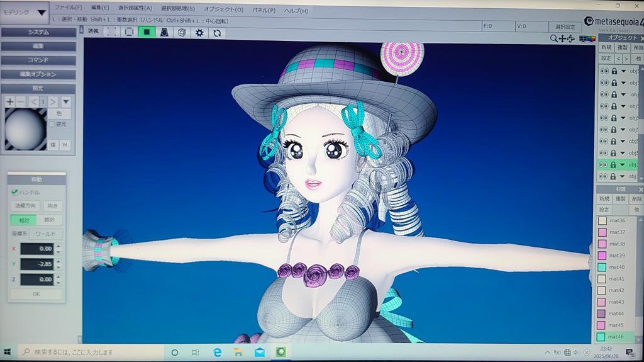Open view settings gear icon

click(x=199, y=33)
